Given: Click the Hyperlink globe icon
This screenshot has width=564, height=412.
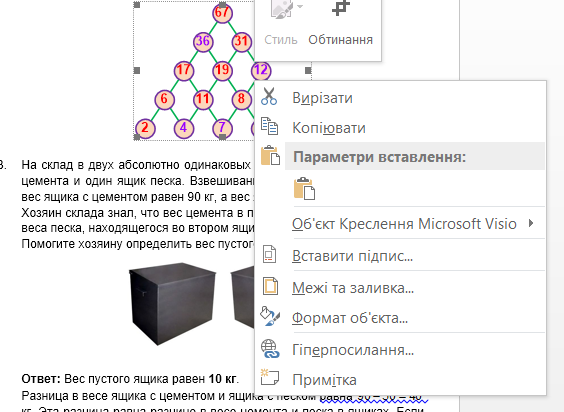Looking at the screenshot, I should click(270, 349).
